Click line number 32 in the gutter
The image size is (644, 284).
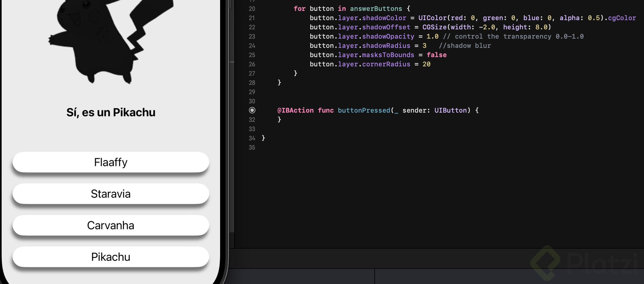pos(252,120)
